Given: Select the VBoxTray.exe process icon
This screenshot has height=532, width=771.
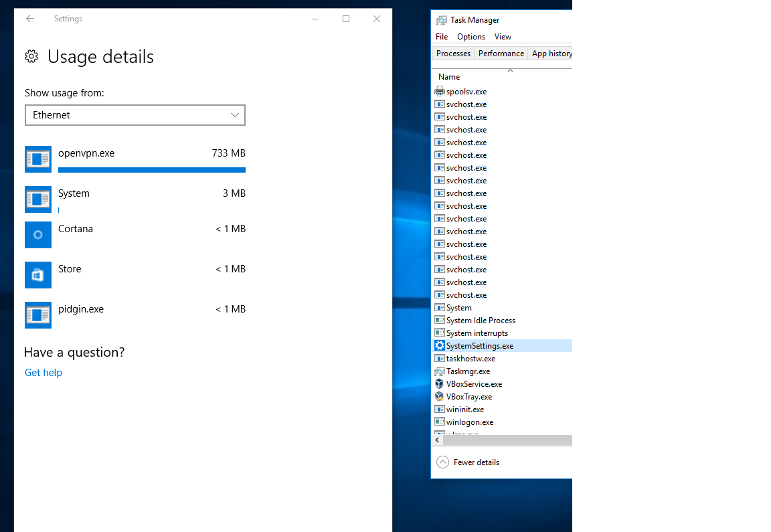Looking at the screenshot, I should (439, 397).
